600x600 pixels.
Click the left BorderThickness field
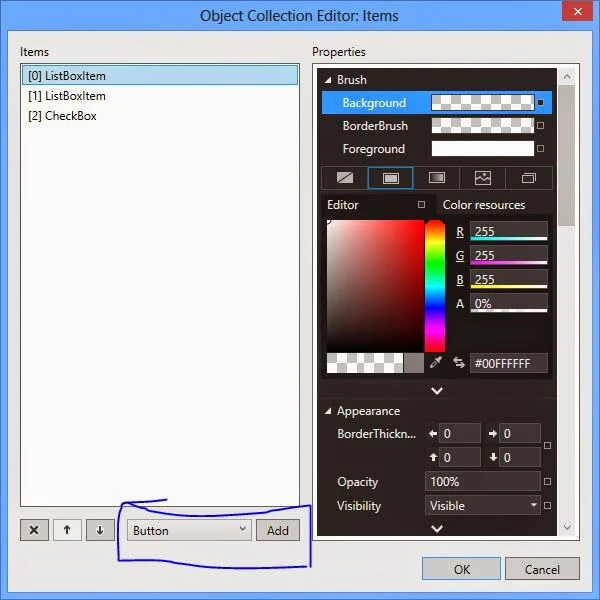click(x=460, y=434)
